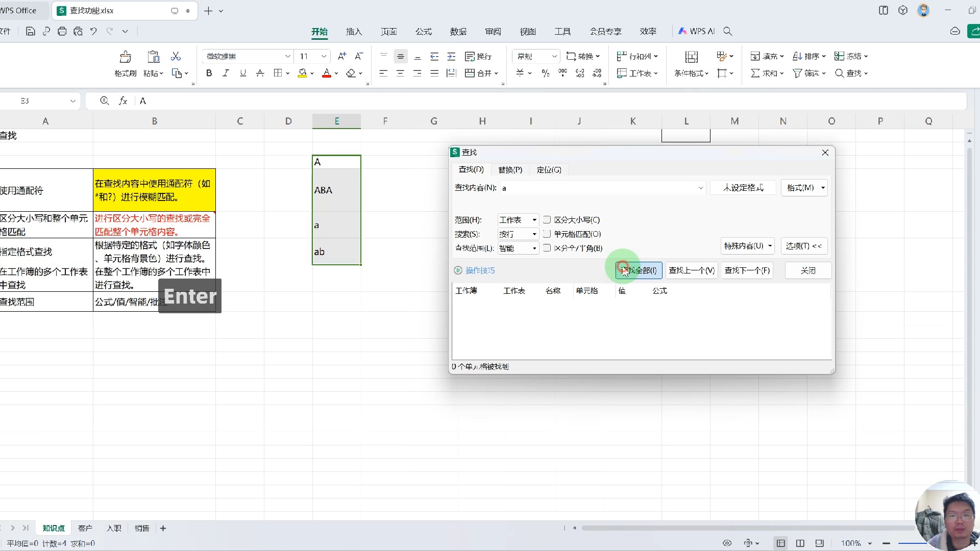The height and width of the screenshot is (551, 980).
Task: Enable the 区分大小写(C) checkbox
Action: [547, 219]
